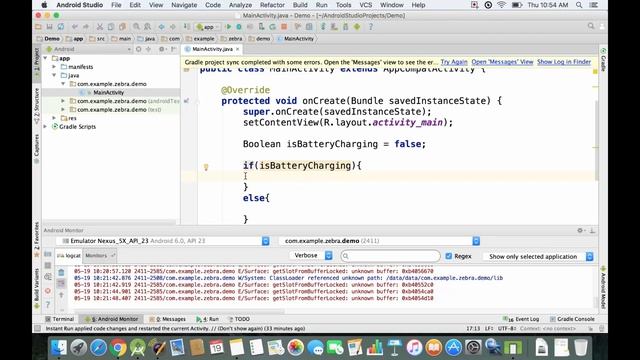640x360 pixels.
Task: Click the Project panel settings gear icon
Action: tap(162, 49)
